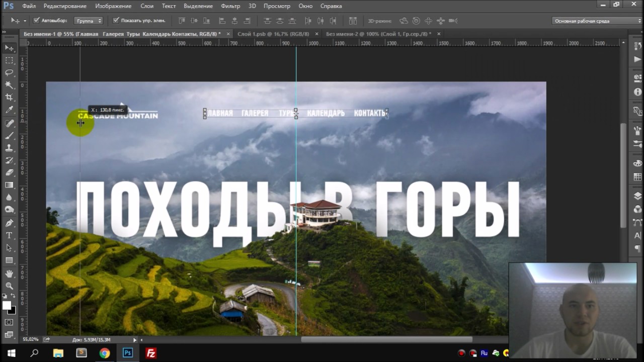The image size is (644, 362).
Task: Click the 3D pan object mode icon
Action: pos(429,21)
